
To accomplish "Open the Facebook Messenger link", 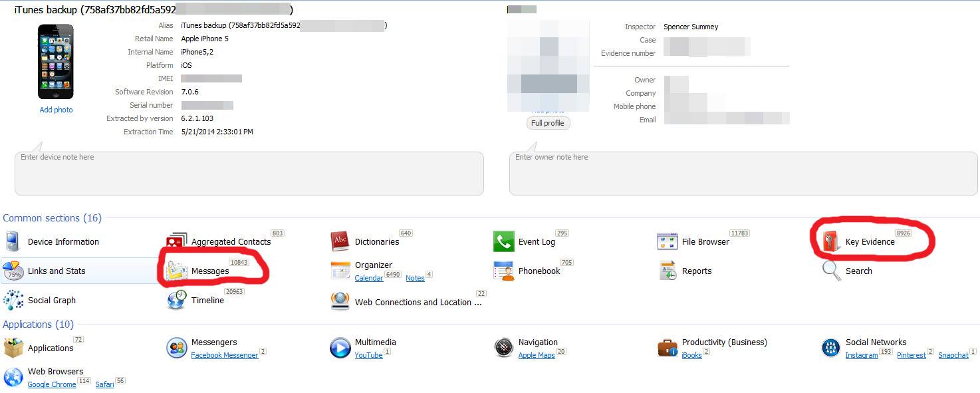I will 225,355.
